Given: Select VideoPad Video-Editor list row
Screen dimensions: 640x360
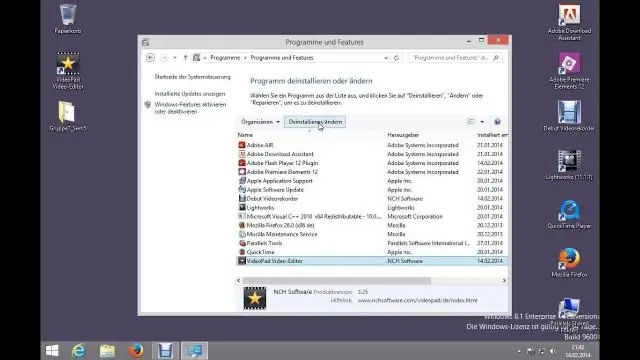Looking at the screenshot, I should click(x=372, y=261).
